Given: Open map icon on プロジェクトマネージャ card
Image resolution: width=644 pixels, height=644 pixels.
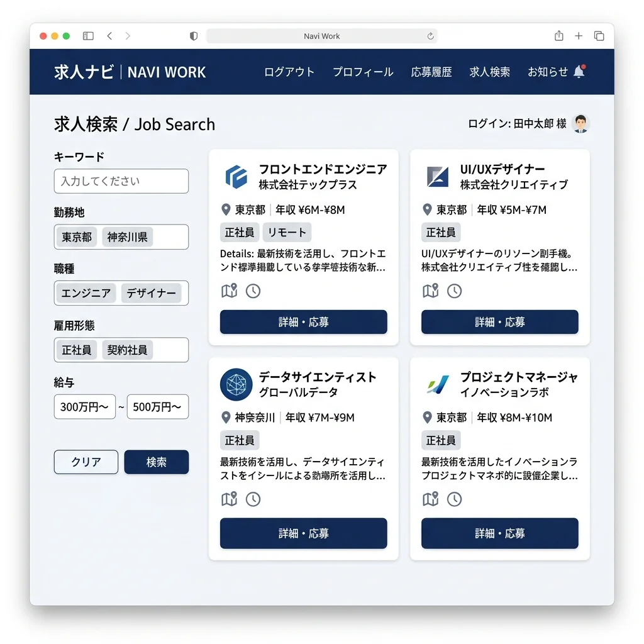Looking at the screenshot, I should point(430,499).
